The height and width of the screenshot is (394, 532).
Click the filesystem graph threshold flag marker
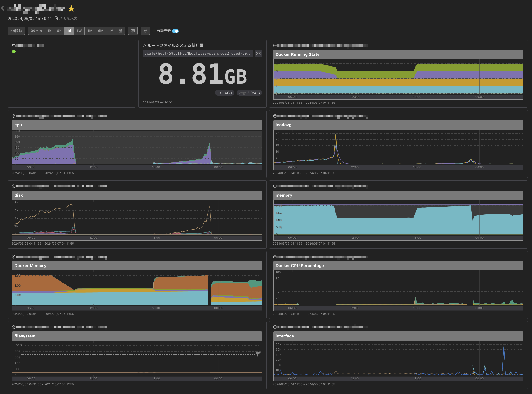pos(258,354)
